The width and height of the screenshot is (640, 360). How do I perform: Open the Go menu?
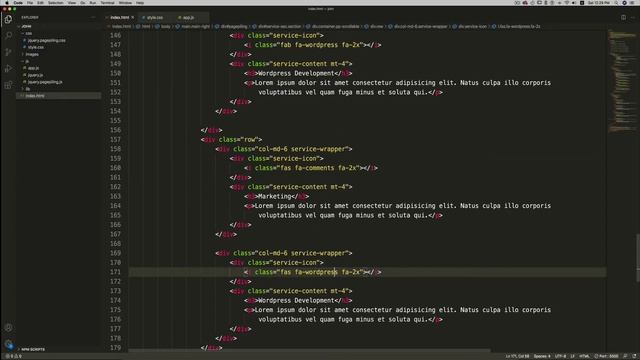click(x=83, y=3)
